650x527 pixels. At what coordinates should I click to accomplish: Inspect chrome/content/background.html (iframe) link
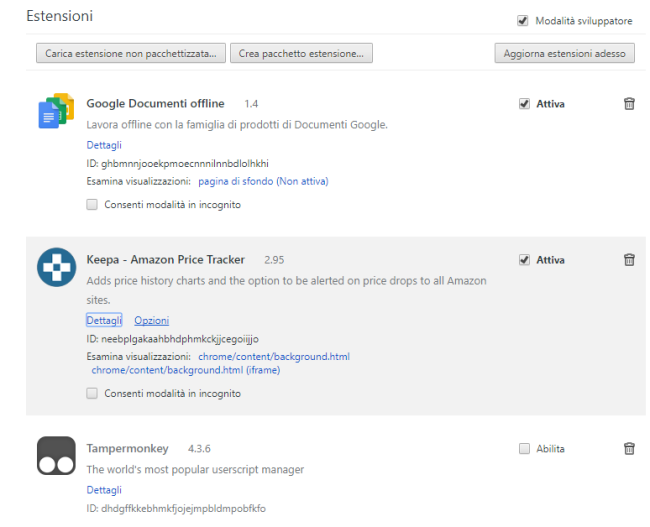click(x=186, y=370)
